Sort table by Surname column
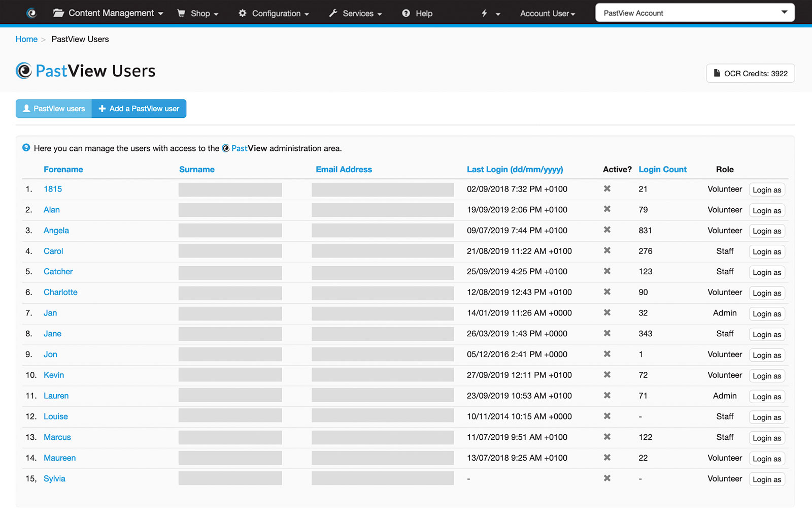812x513 pixels. (197, 169)
